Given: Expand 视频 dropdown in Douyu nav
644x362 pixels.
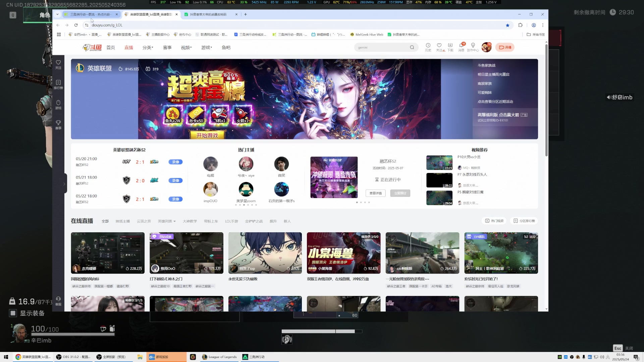Looking at the screenshot, I should point(186,48).
